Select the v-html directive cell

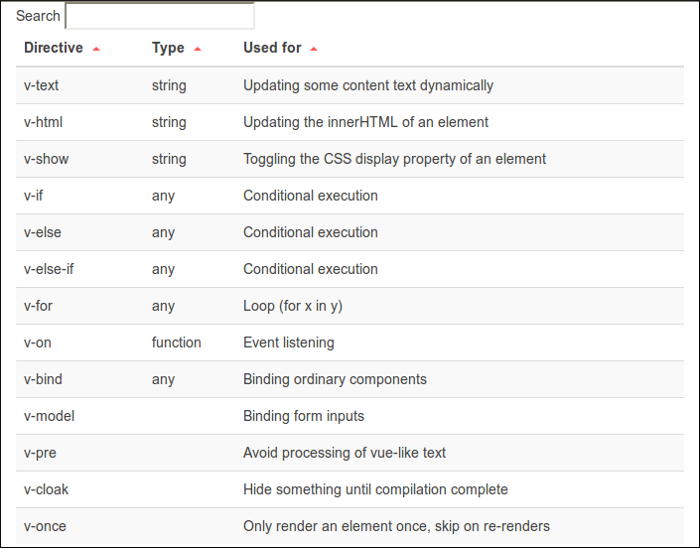pos(44,122)
